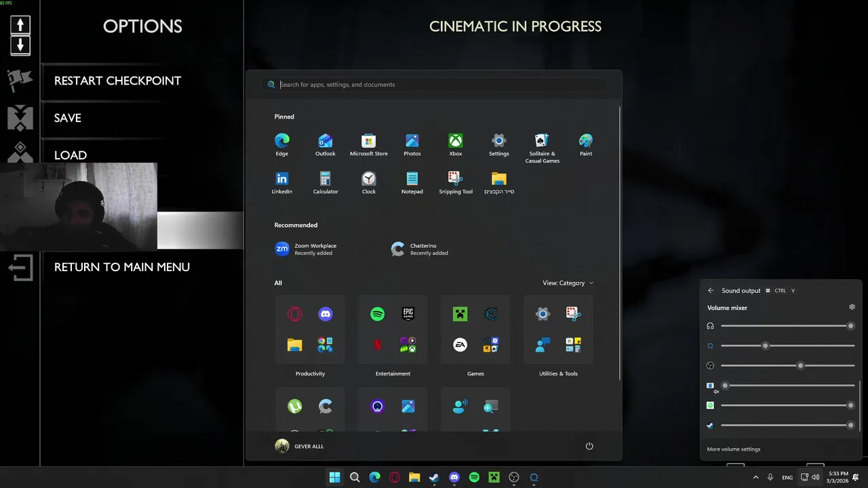The width and height of the screenshot is (868, 488).
Task: Mute the headphones output icon
Action: point(710,326)
